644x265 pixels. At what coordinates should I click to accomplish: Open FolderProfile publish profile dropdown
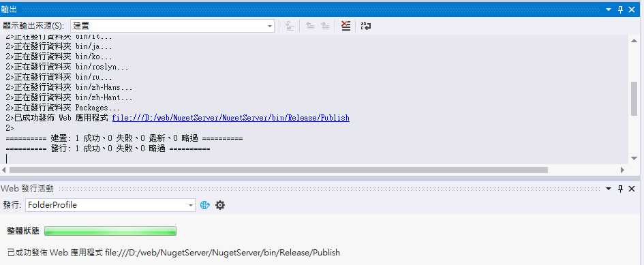click(110, 205)
